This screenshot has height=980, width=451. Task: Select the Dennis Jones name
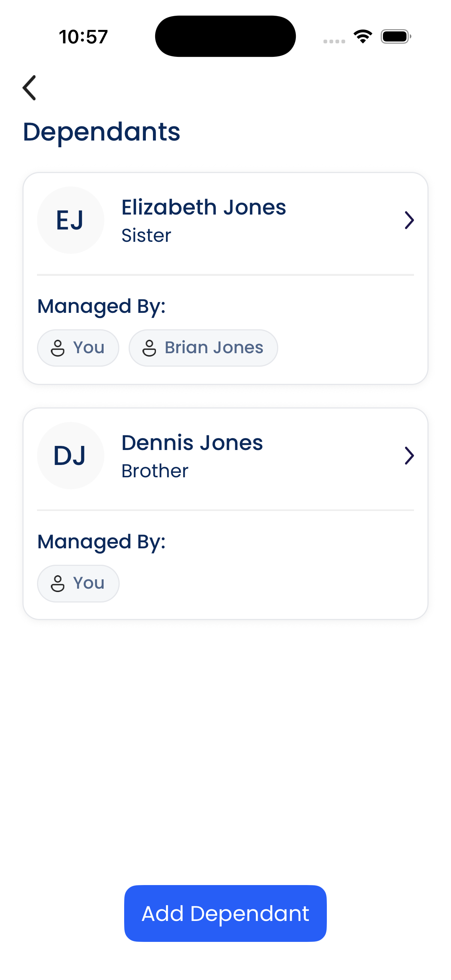coord(192,443)
